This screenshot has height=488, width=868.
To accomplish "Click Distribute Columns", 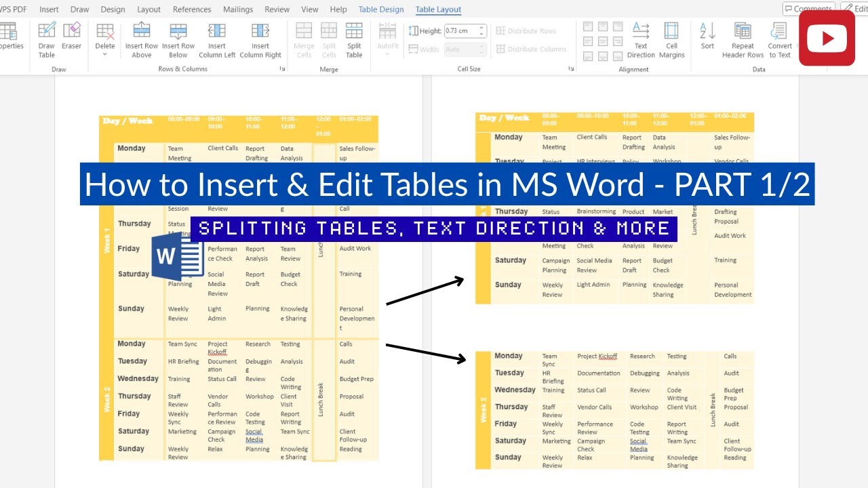I will point(531,49).
